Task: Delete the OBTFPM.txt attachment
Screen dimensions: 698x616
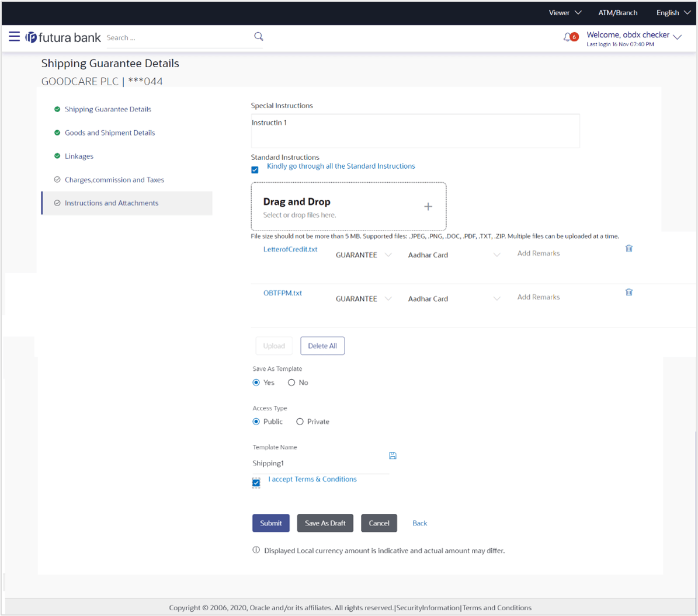Action: [x=629, y=292]
